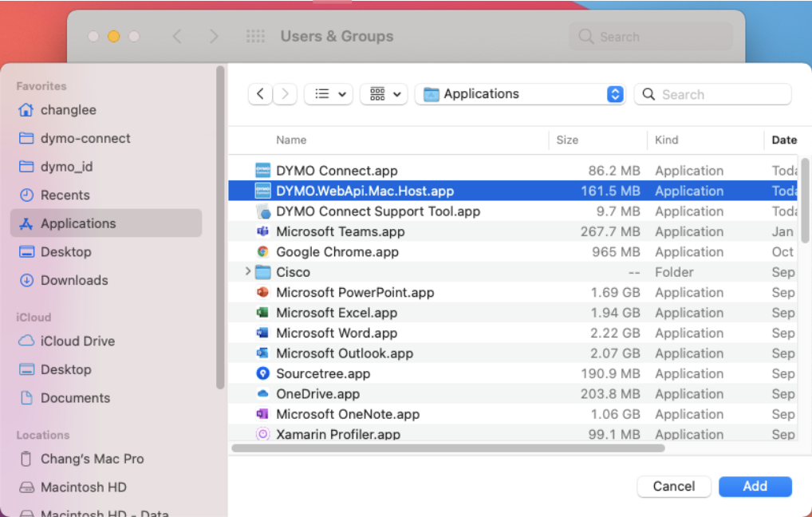The width and height of the screenshot is (812, 517).
Task: Click the dialog's Search field
Action: click(x=712, y=94)
